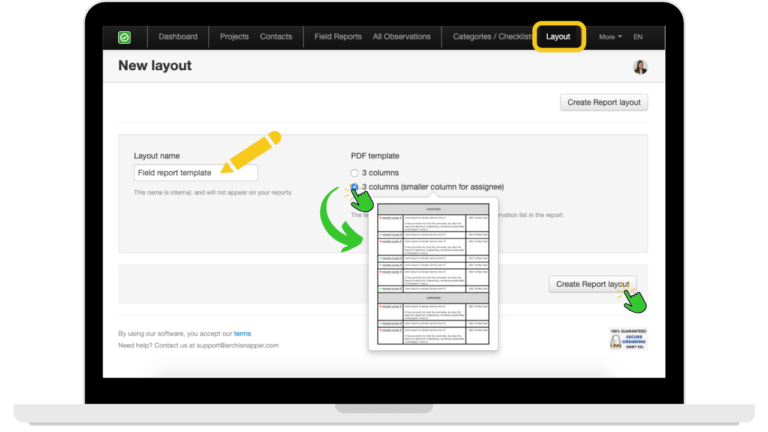Open the Dashboard menu item
Screen dimensions: 768x432
coord(178,37)
